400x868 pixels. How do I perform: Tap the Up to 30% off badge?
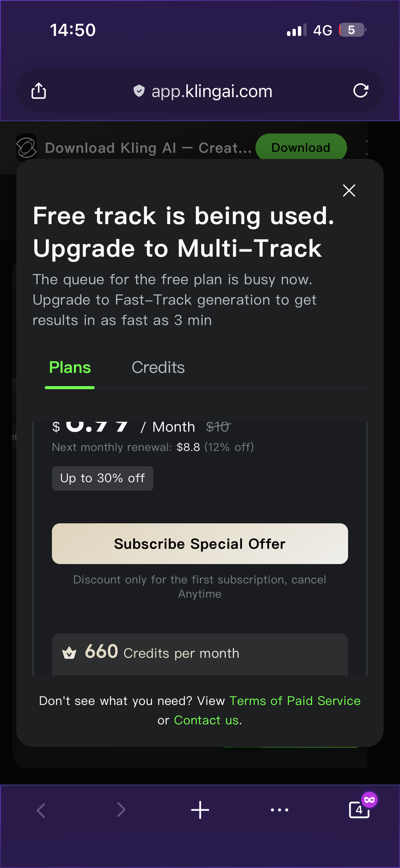(102, 478)
